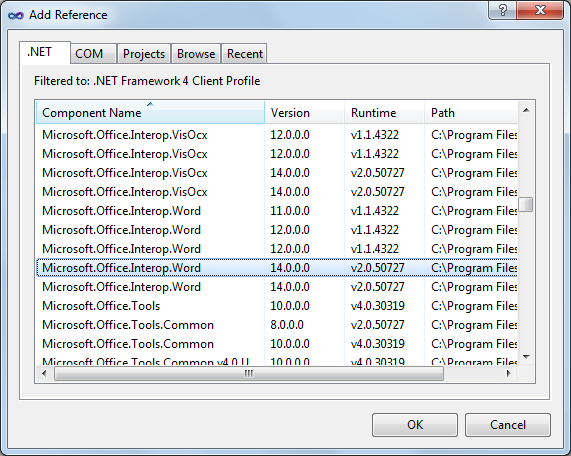The image size is (571, 456).
Task: Click version 10.0.0.0 in Microsoft.Office.Tools row
Action: (290, 306)
